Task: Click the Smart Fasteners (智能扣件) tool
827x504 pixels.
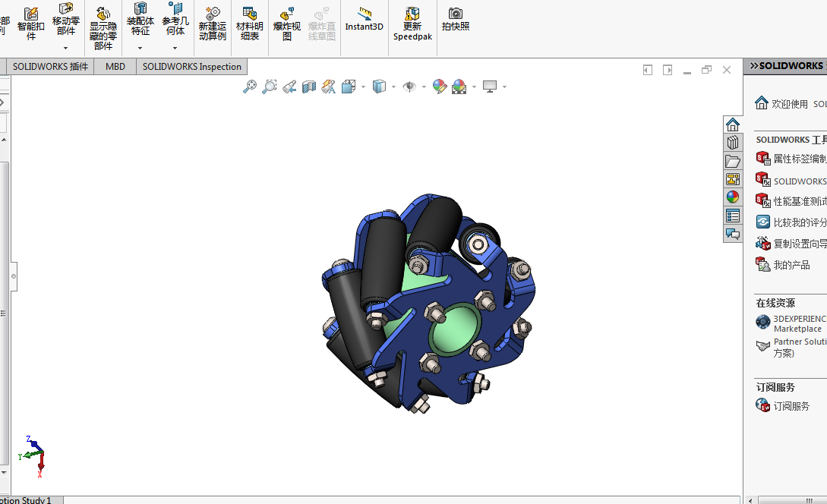Action: [30, 24]
